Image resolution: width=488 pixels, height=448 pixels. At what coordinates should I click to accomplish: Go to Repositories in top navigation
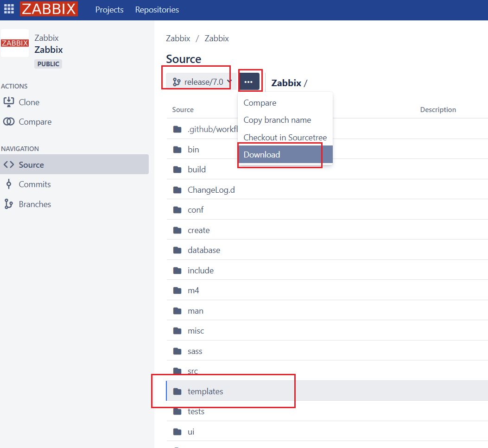point(157,10)
